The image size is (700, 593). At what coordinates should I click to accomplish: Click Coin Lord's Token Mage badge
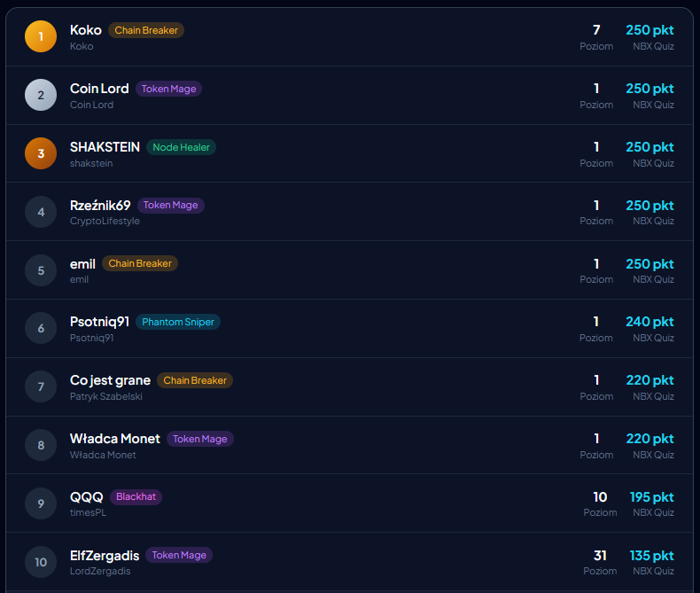click(x=168, y=89)
